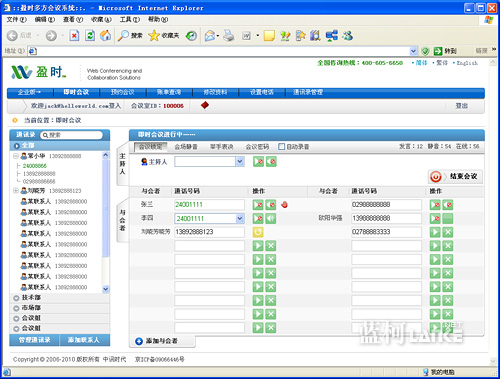Mute 张三 using the speaker icon
Viewport: 500px width, 379px height.
pyautogui.click(x=271, y=205)
